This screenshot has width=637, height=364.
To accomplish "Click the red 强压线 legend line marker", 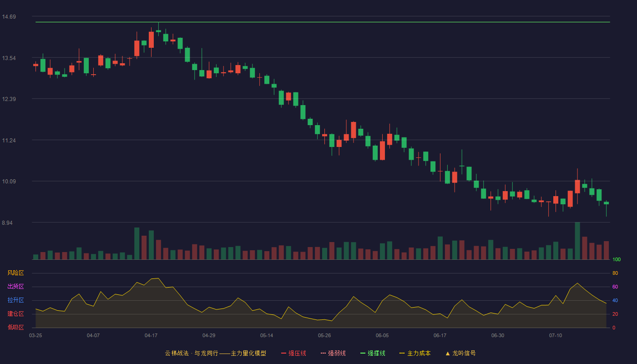I will [x=283, y=353].
